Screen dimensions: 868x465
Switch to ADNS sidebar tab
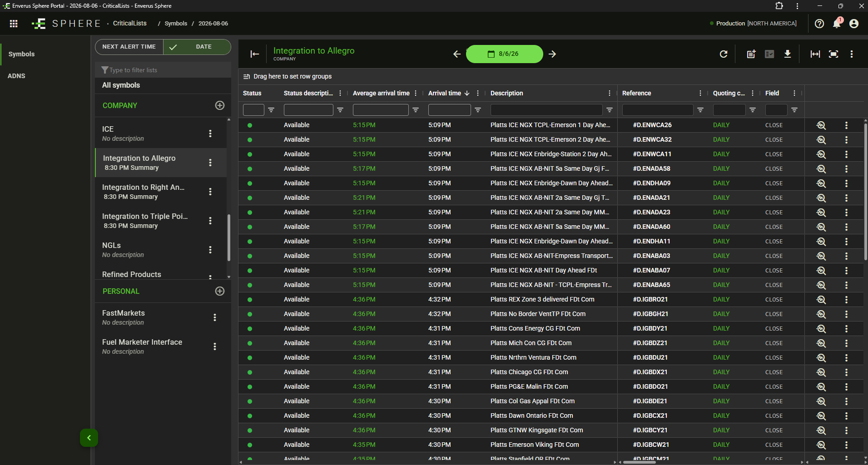click(16, 76)
